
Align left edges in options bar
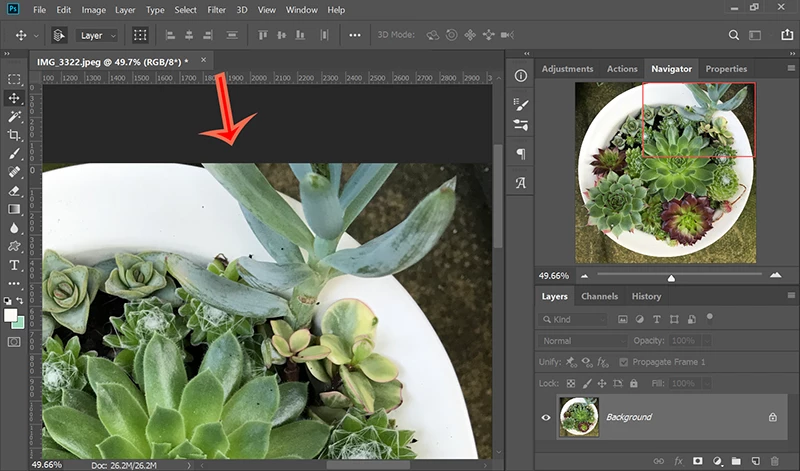170,35
